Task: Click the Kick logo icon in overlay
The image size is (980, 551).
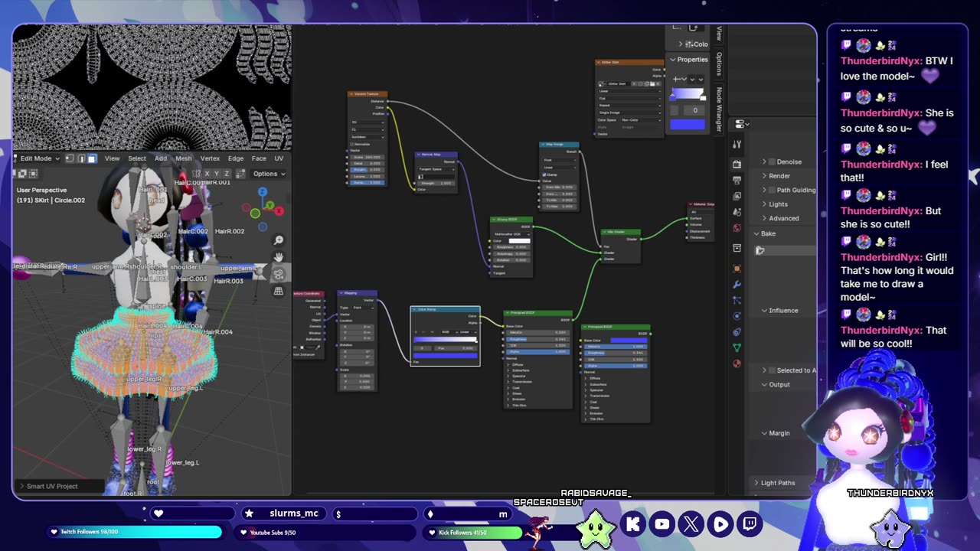Action: click(633, 524)
